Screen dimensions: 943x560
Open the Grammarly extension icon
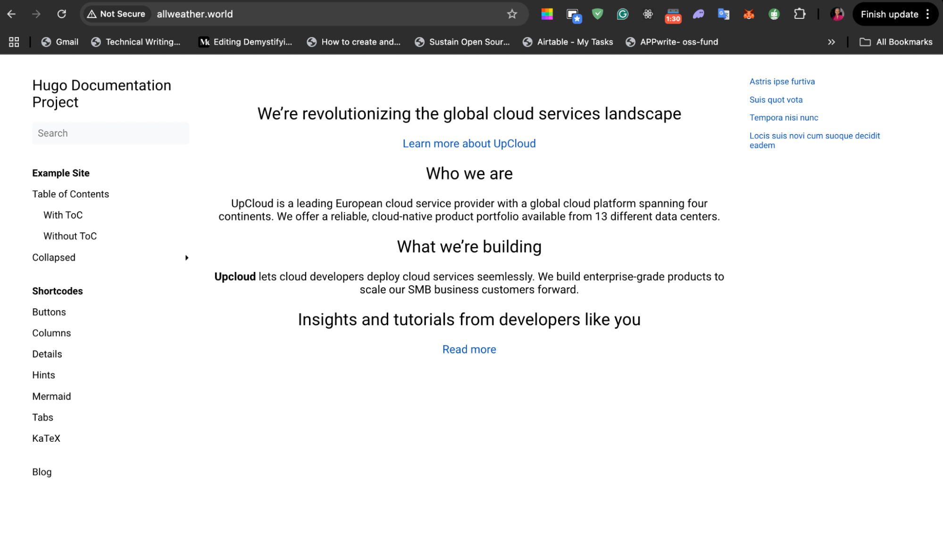(x=623, y=14)
